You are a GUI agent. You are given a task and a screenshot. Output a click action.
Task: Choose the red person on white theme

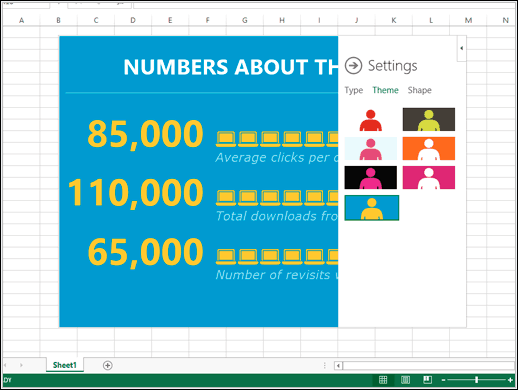coord(370,119)
